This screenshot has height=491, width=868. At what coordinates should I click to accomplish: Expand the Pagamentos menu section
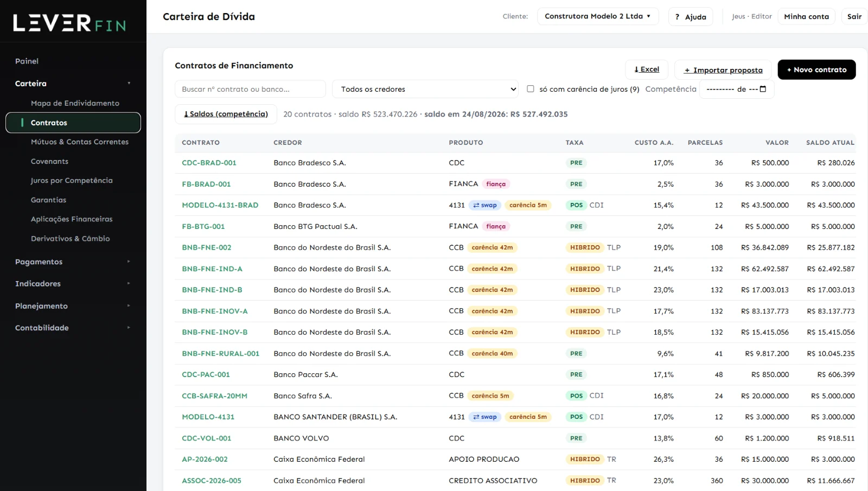click(73, 262)
